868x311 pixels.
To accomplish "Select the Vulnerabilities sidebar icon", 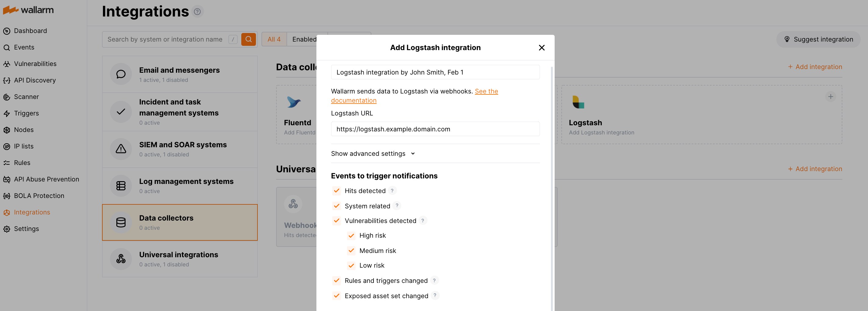I will [x=7, y=64].
